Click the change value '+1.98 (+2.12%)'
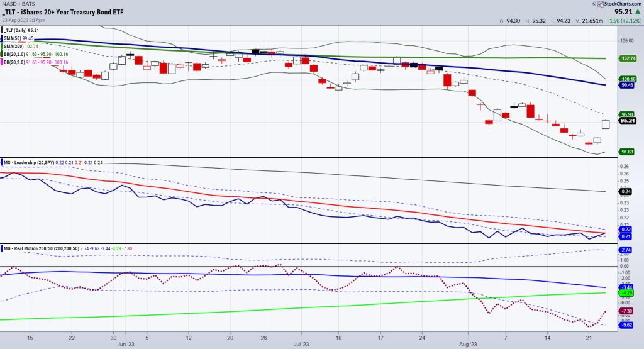Screen dimensions: 644x349 coord(623,21)
